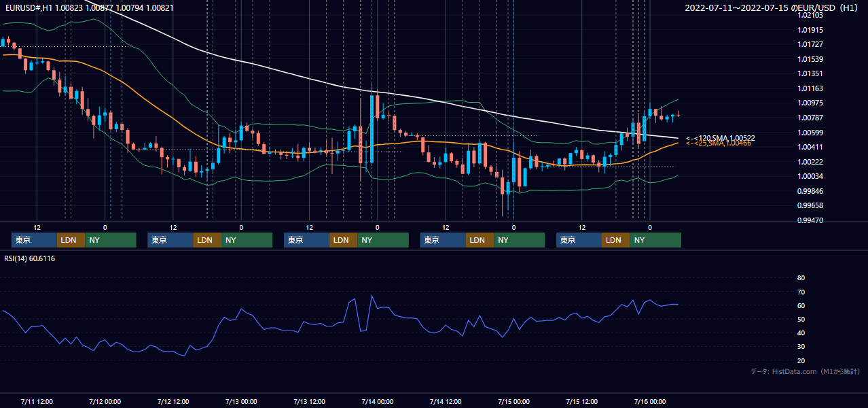Viewport: 868px width, 408px height.
Task: Click price axis label 0.99658
Action: [x=810, y=205]
